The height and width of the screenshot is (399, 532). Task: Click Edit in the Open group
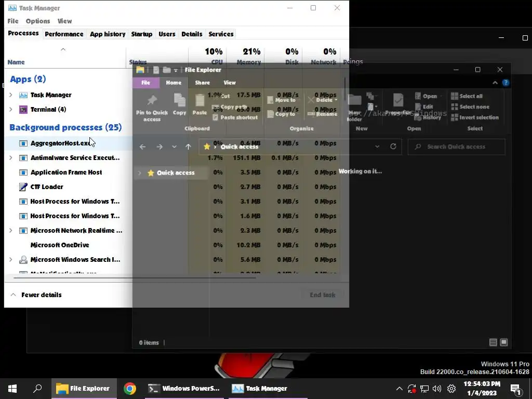click(424, 107)
